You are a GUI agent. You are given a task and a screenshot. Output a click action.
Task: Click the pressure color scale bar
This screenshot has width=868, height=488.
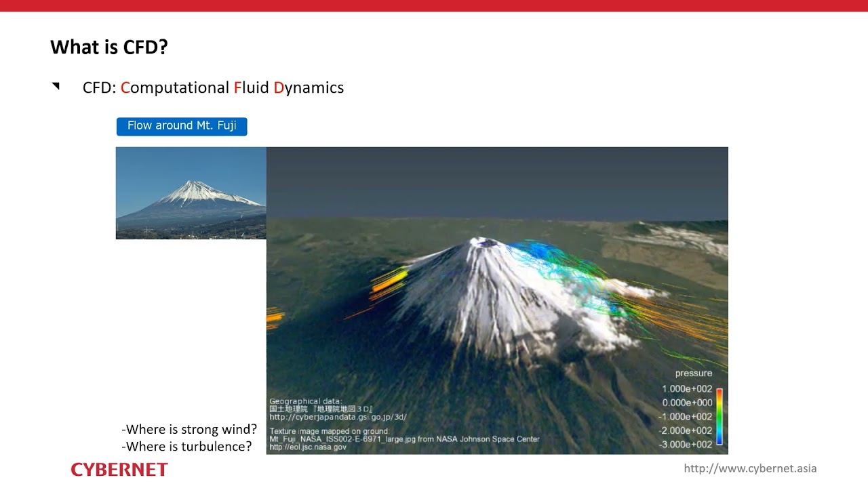pyautogui.click(x=719, y=416)
